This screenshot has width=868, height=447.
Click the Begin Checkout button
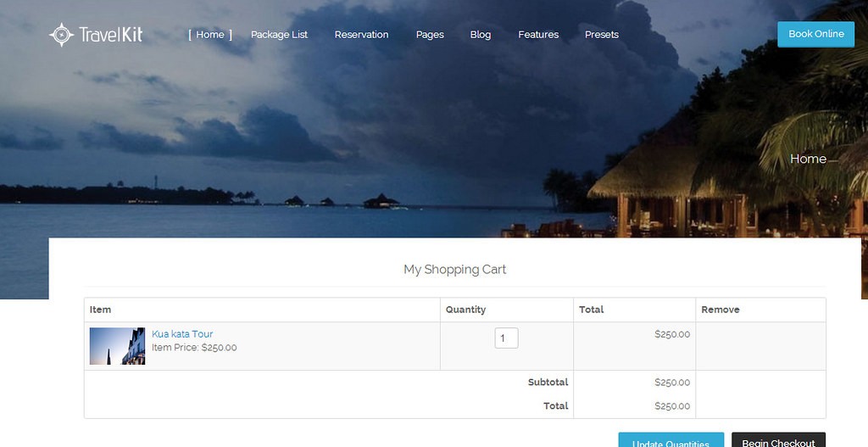coord(778,440)
